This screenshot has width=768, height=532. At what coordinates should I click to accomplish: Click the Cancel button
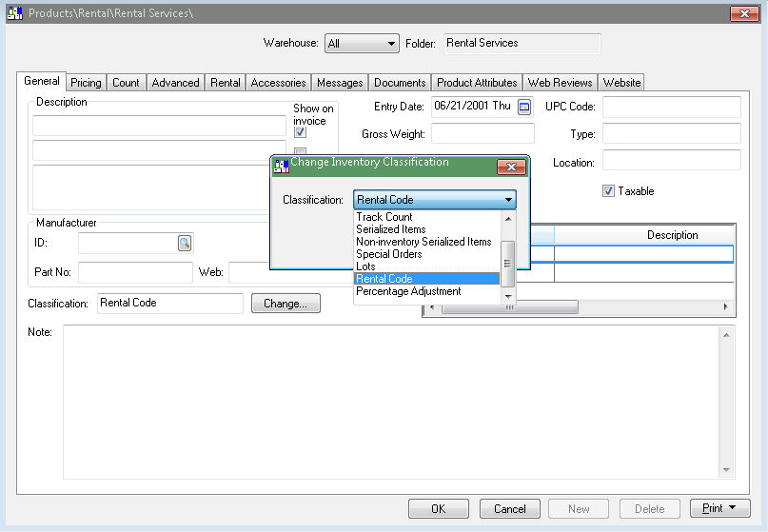(x=510, y=508)
